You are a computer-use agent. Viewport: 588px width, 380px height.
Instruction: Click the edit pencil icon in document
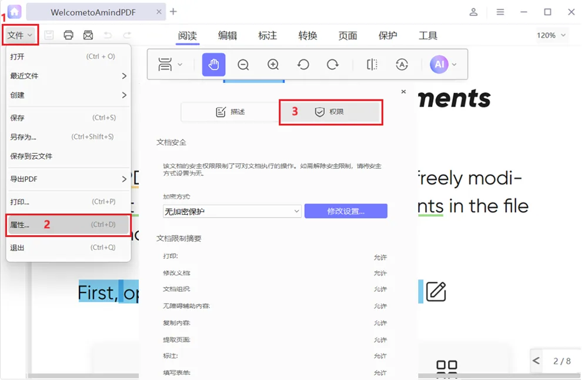tap(436, 292)
